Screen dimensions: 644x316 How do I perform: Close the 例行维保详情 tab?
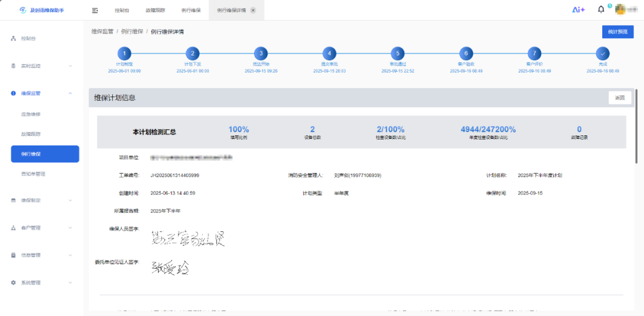click(x=253, y=11)
